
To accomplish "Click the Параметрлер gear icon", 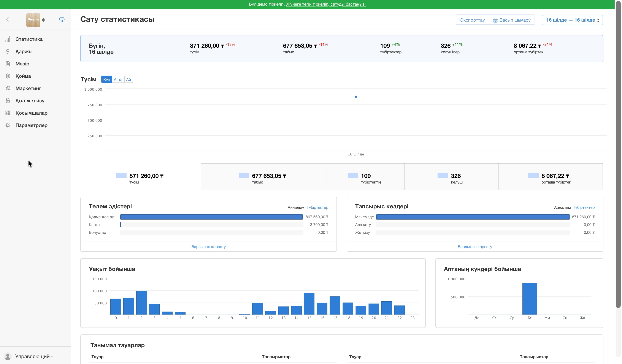I will [8, 125].
